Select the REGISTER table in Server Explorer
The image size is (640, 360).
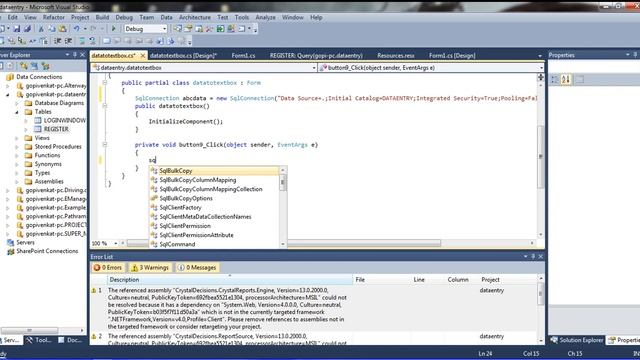(56, 129)
